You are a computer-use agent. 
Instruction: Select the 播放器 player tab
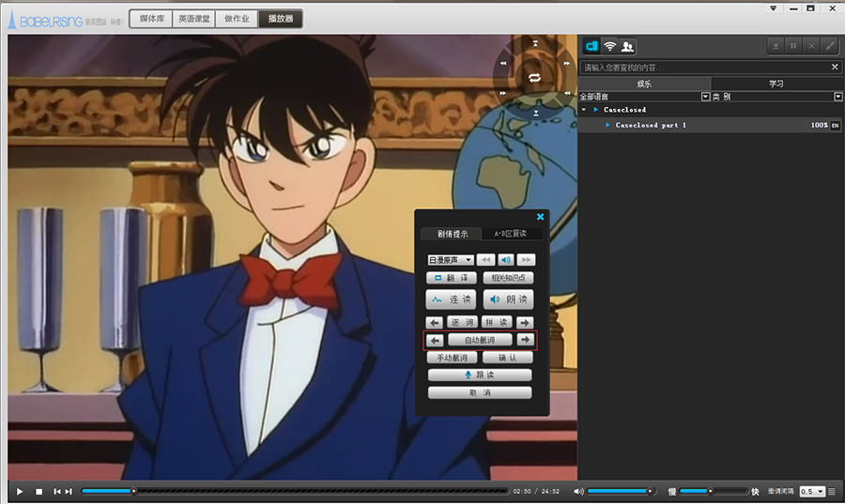point(280,19)
